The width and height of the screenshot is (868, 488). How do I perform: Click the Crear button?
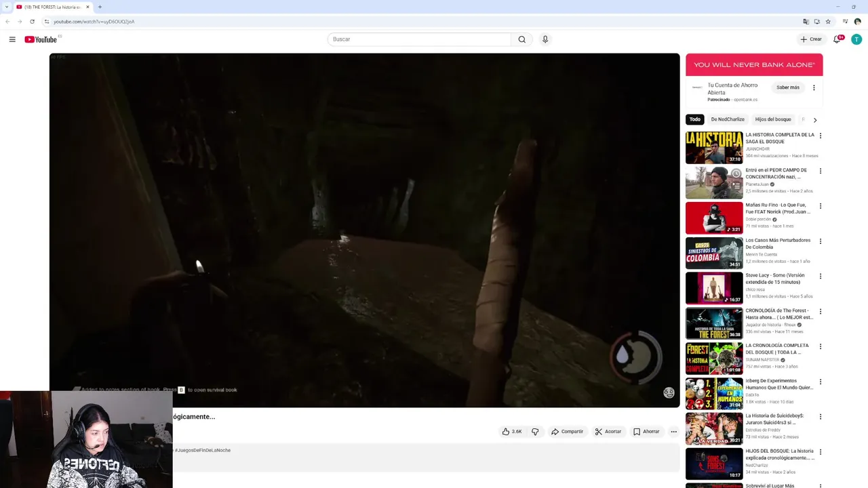(x=811, y=39)
